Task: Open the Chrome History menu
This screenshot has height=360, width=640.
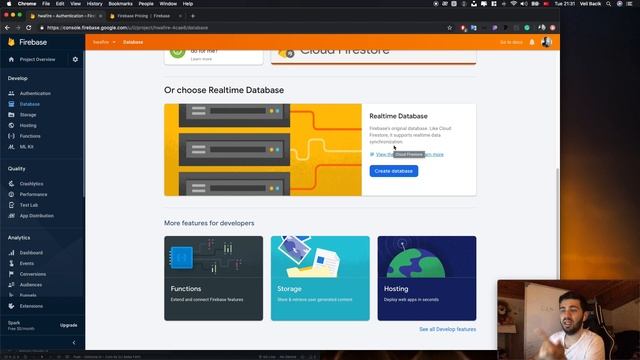Action: pos(94,4)
